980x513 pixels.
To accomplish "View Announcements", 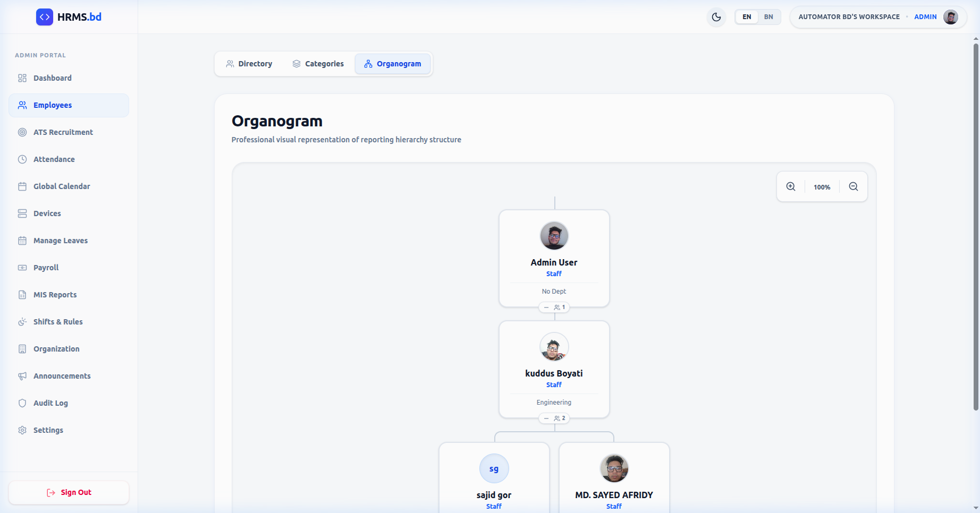I will [69, 376].
